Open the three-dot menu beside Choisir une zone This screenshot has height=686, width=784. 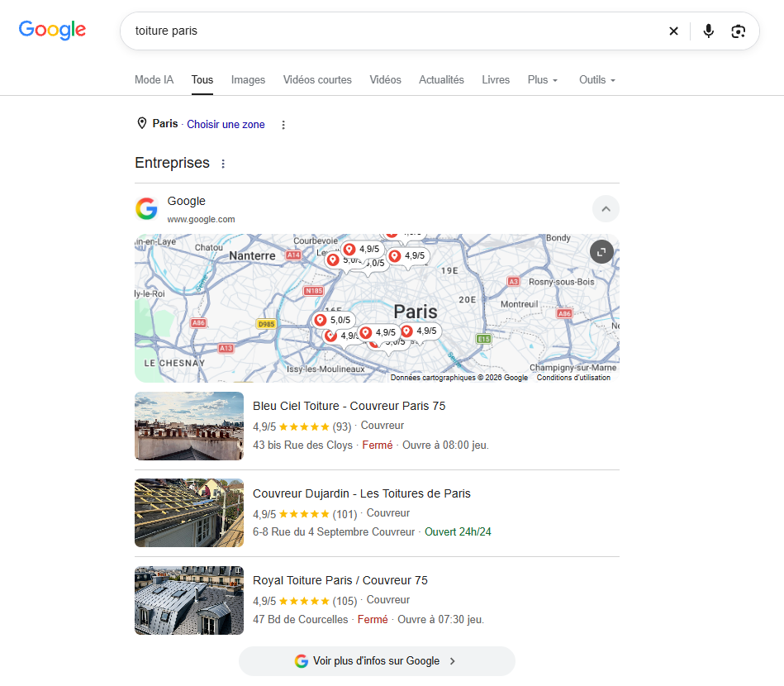coord(283,125)
